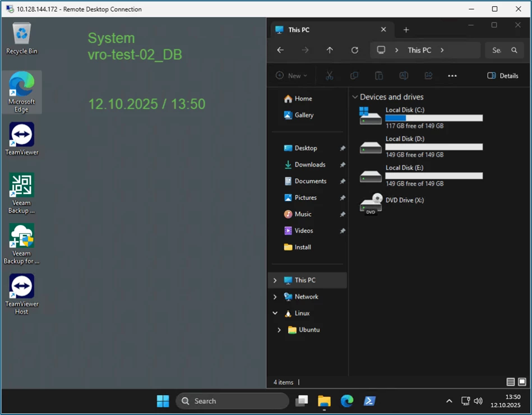532x415 pixels.
Task: Open the See more ellipsis menu
Action: 452,76
